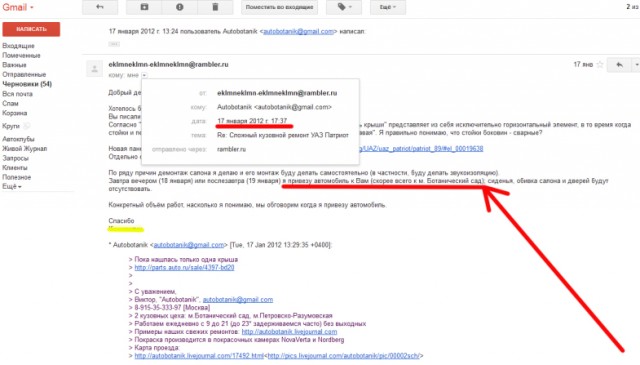Select the 'Полезное' label
This screenshot has width=640, height=365.
(x=17, y=177)
